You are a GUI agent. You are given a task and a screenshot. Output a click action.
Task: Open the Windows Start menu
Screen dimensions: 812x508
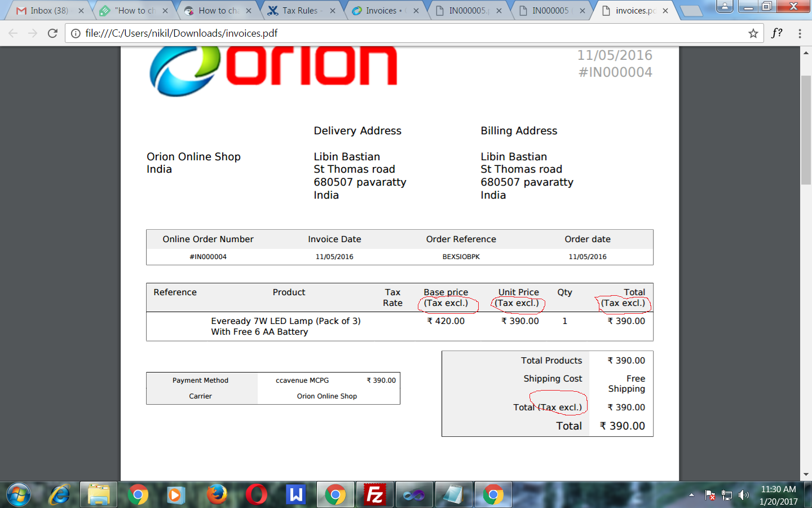19,495
